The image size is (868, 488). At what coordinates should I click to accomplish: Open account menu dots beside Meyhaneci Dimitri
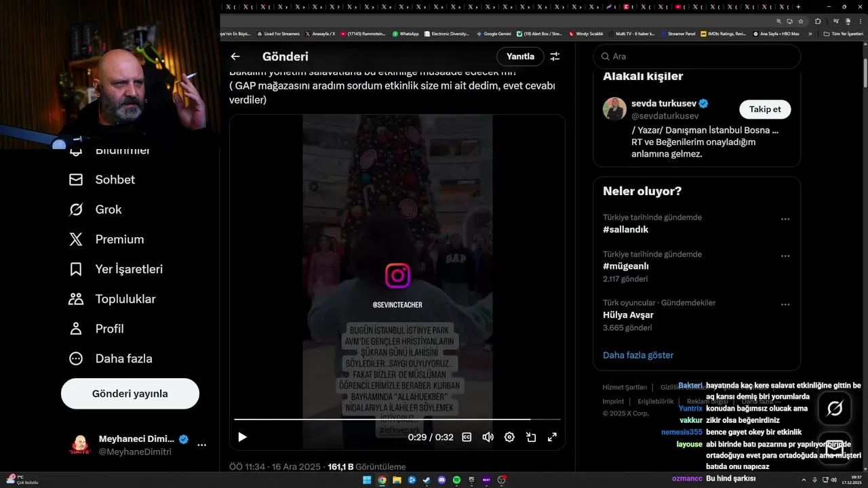[201, 445]
